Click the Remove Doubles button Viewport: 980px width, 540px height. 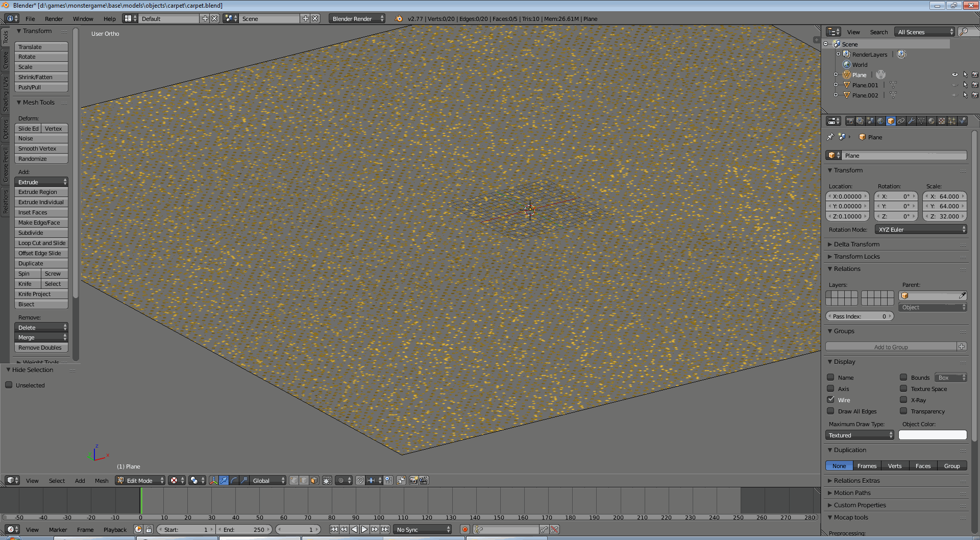click(41, 348)
